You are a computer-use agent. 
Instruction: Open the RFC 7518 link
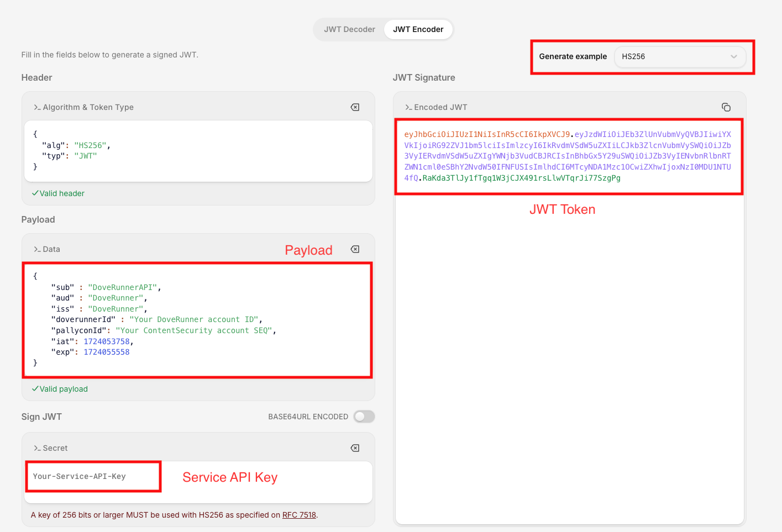(x=299, y=515)
